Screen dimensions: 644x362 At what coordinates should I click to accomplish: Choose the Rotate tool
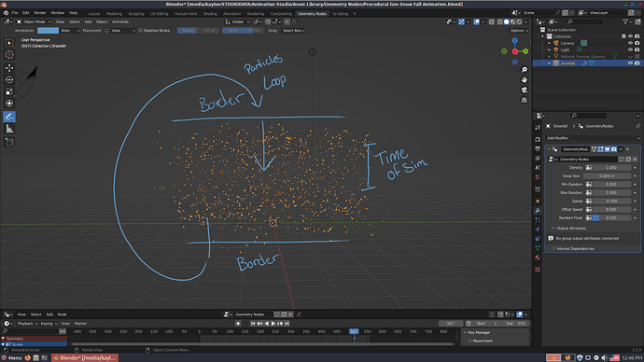click(x=9, y=80)
